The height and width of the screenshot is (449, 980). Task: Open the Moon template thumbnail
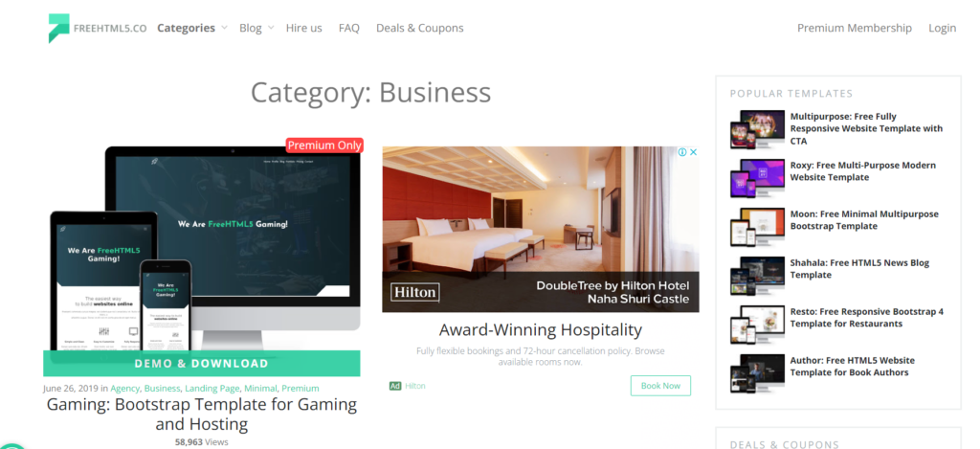[758, 226]
